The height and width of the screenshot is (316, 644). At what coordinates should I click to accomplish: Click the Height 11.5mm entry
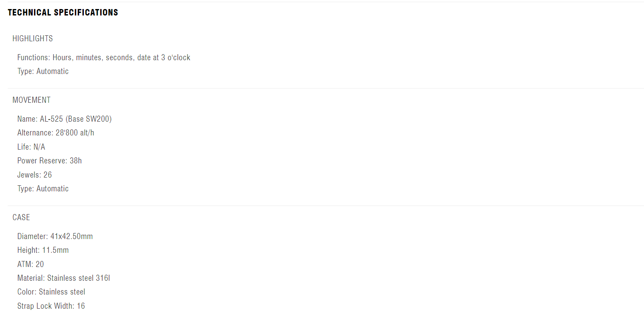(43, 250)
